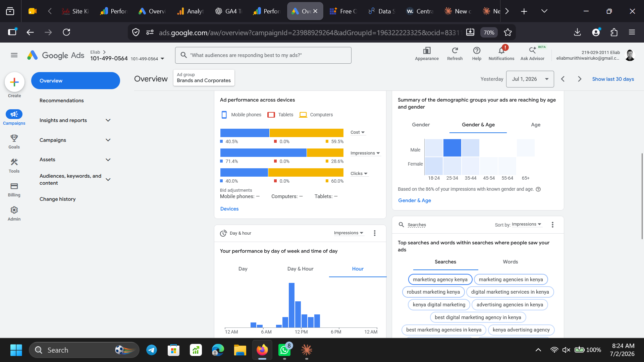Reload the browser page

click(x=66, y=32)
